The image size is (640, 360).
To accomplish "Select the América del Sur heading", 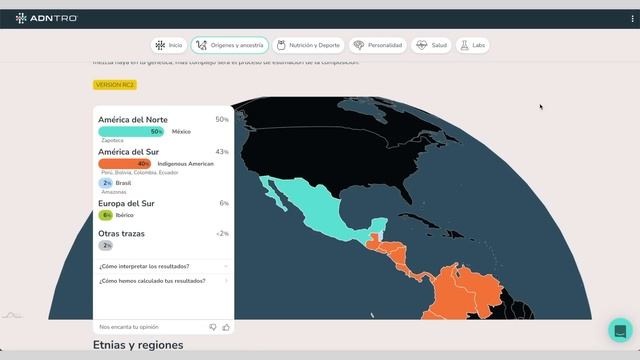I will coord(128,152).
